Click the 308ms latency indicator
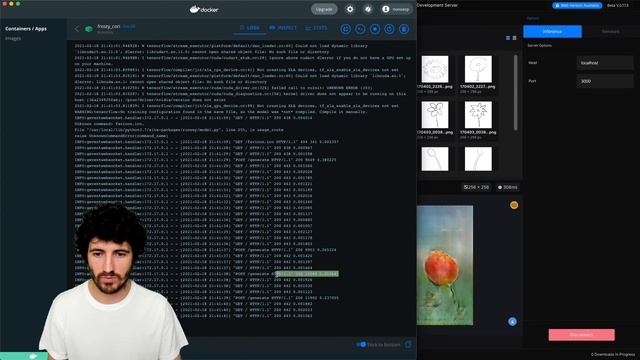640x360 pixels. click(x=508, y=187)
